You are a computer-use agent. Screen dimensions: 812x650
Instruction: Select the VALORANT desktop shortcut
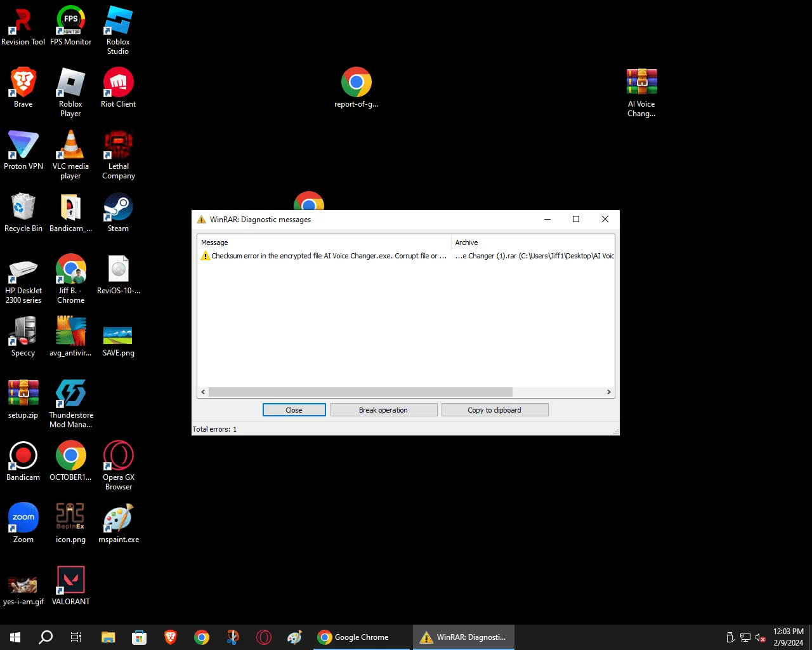[x=70, y=585]
